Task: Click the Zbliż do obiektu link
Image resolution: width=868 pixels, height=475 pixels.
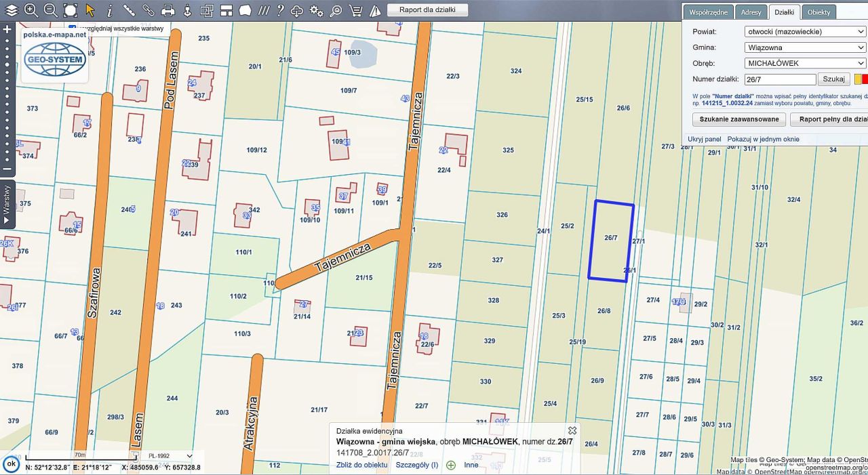Action: 361,465
